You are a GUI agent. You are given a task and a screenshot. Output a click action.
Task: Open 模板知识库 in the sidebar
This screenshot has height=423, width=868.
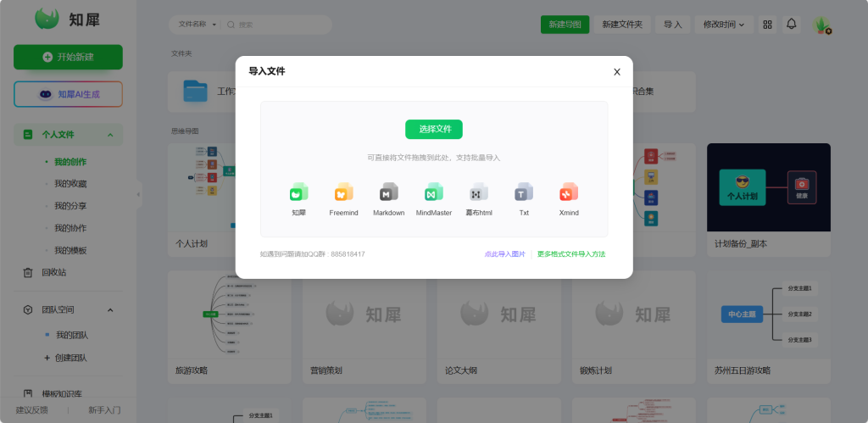62,393
